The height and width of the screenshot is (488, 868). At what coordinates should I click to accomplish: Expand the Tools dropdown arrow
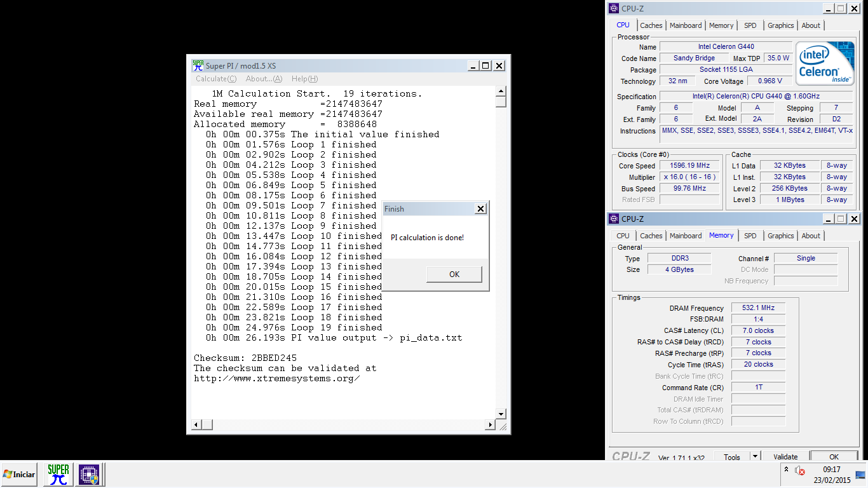(x=755, y=456)
